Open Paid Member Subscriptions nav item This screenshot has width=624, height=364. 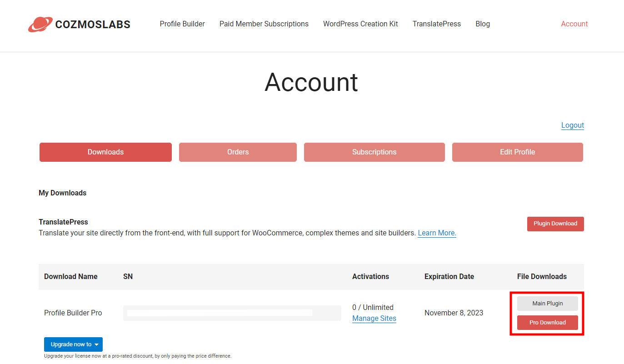click(x=264, y=24)
